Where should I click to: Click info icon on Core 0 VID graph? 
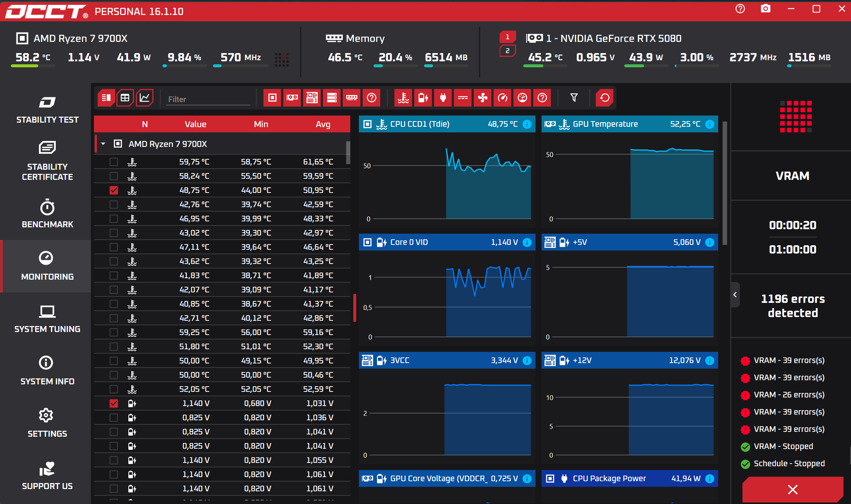tap(527, 242)
